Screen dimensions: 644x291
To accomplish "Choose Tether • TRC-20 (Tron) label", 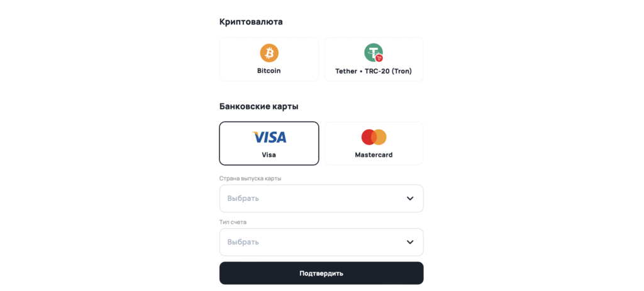I will pos(374,71).
